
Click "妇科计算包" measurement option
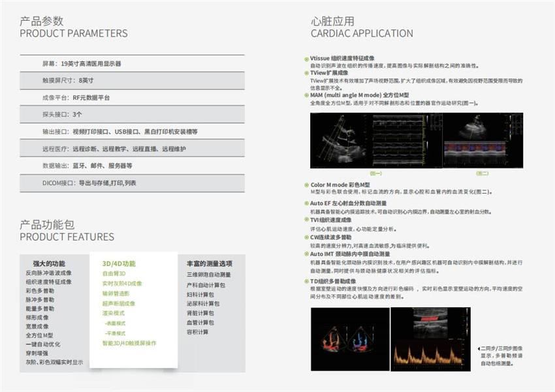tap(200, 294)
